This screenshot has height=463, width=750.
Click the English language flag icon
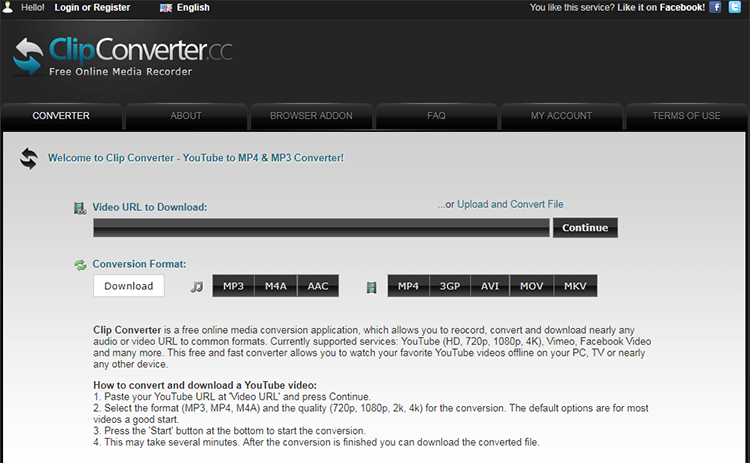coord(165,8)
